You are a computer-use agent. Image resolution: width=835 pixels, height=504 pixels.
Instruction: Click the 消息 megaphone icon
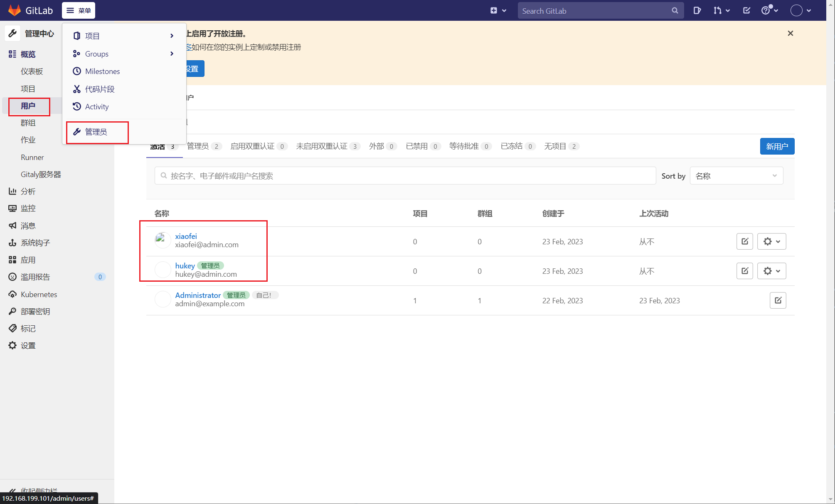(x=12, y=226)
